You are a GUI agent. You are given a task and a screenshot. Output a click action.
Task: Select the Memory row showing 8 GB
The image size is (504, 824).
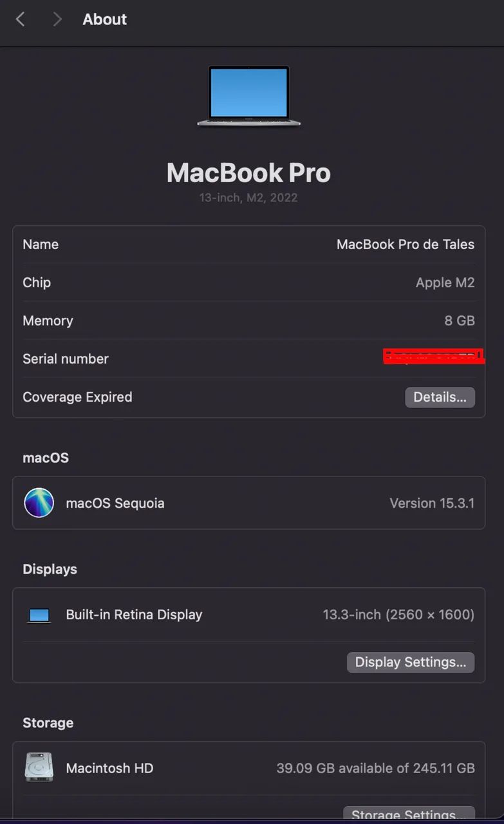coord(248,320)
